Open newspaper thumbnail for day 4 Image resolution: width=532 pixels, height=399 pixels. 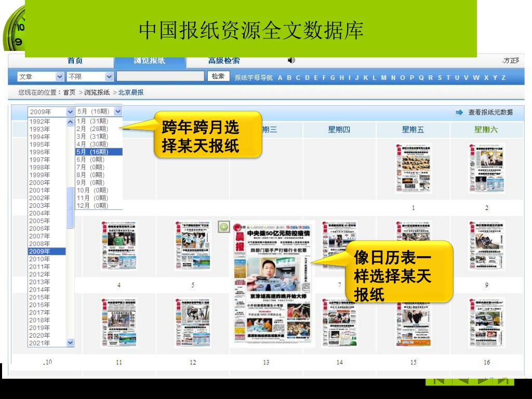point(119,245)
